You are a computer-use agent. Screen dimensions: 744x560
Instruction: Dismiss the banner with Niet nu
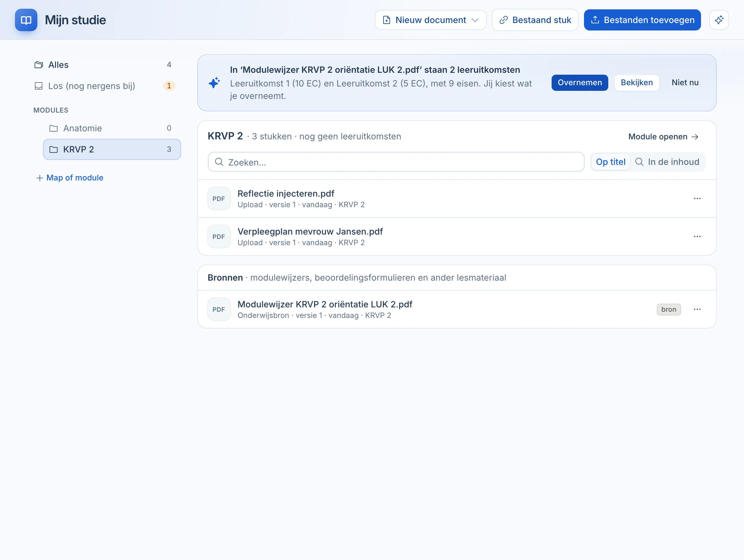coord(685,83)
